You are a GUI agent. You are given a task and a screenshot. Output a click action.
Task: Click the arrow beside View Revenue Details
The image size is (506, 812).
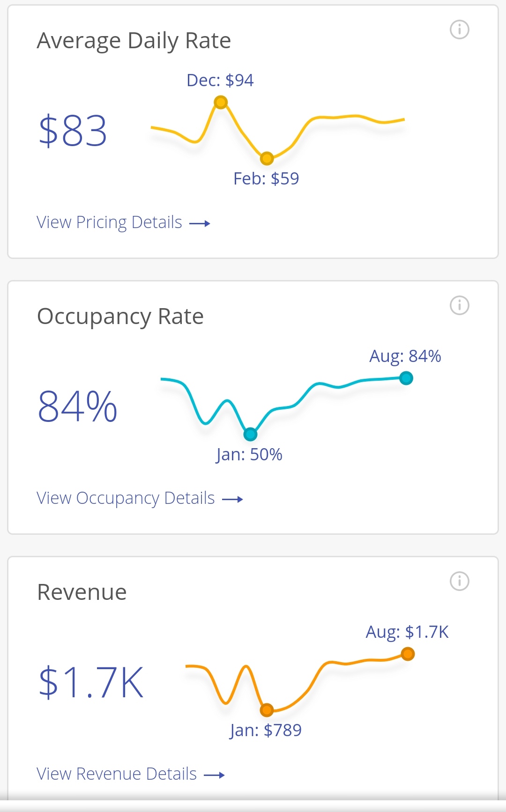[215, 775]
